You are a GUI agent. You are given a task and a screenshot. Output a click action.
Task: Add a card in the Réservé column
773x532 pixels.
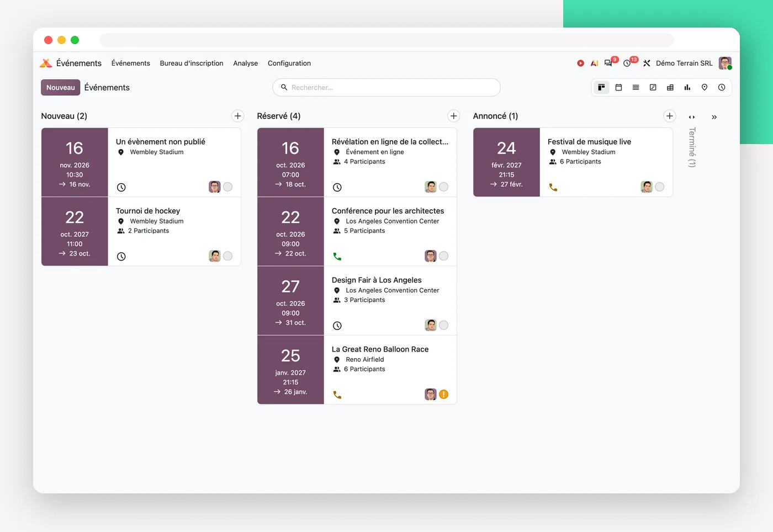pyautogui.click(x=454, y=116)
